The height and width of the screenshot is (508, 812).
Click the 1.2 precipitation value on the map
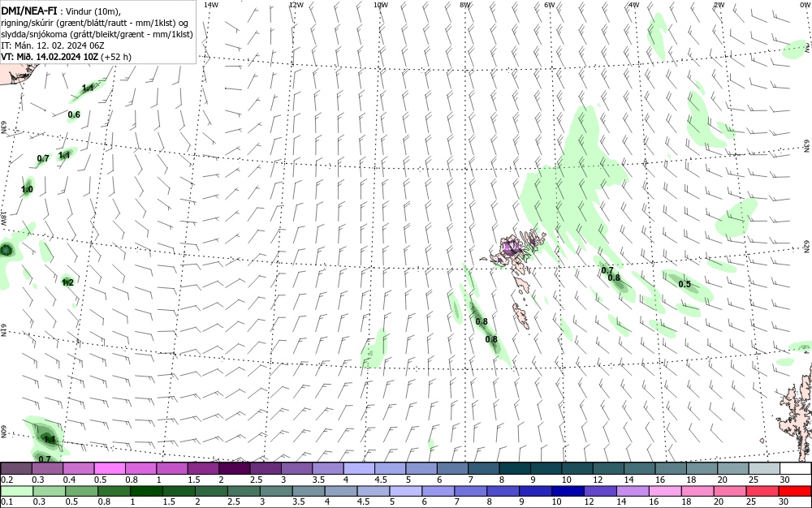(x=67, y=282)
